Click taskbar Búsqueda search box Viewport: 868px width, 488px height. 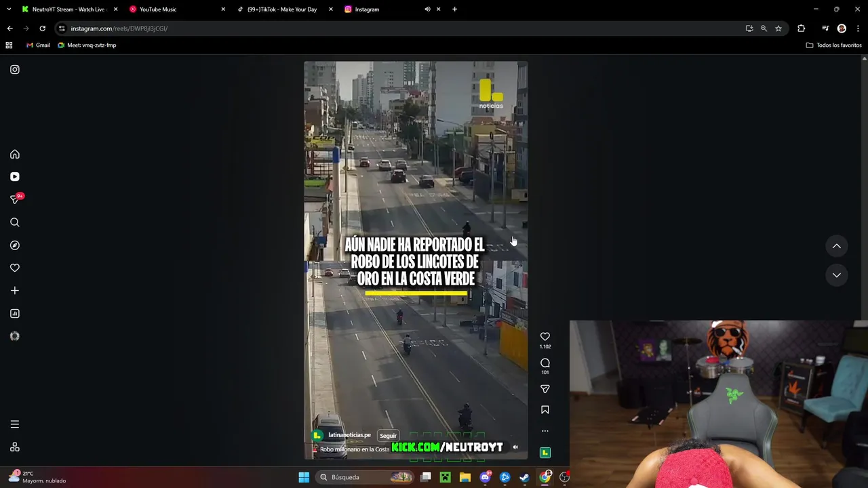click(x=366, y=477)
